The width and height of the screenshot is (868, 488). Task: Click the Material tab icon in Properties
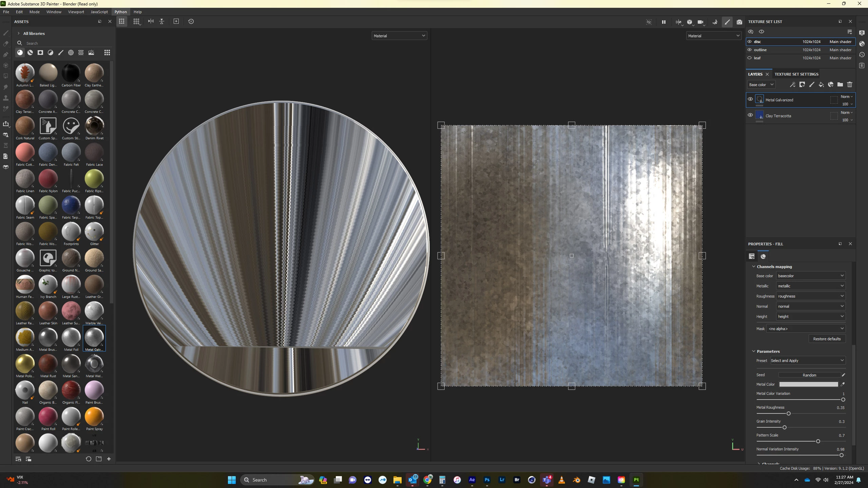(x=763, y=257)
